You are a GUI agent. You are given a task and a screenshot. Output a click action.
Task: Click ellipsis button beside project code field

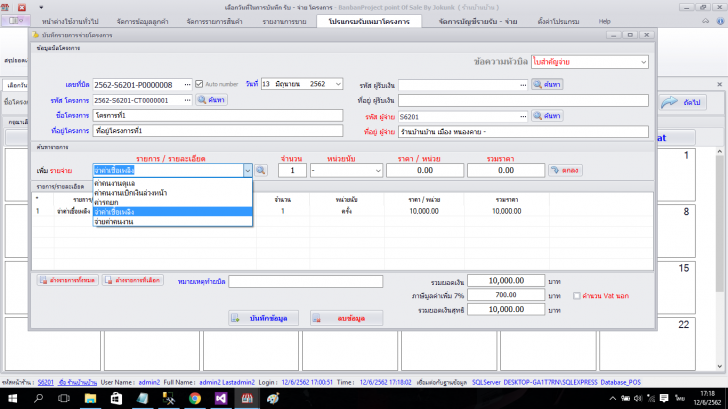187,100
